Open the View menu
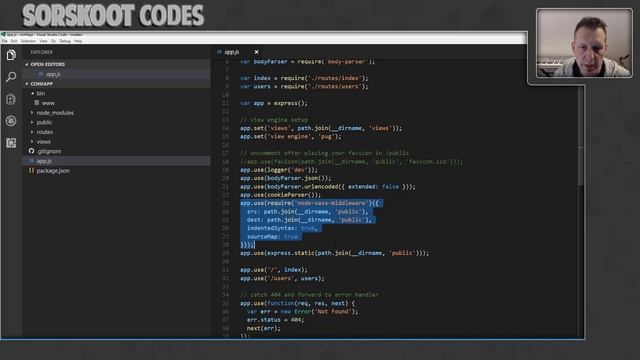The width and height of the screenshot is (640, 360). [43, 41]
